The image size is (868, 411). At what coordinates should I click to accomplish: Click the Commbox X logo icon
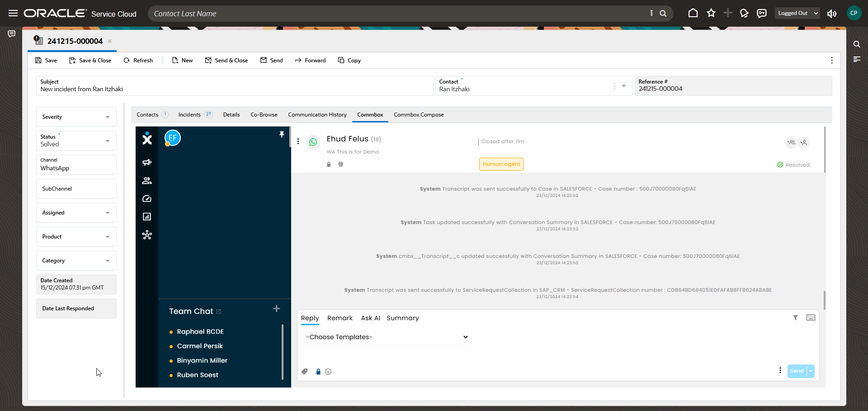(x=147, y=138)
